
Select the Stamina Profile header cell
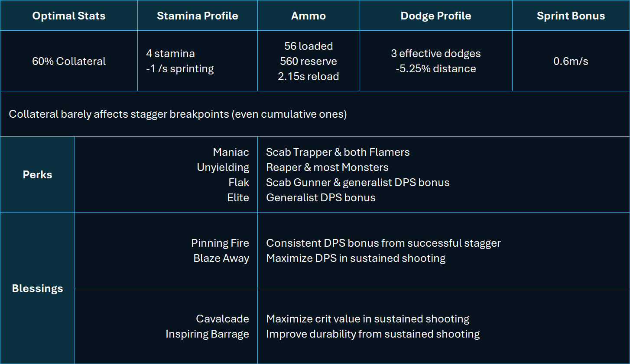click(x=198, y=16)
